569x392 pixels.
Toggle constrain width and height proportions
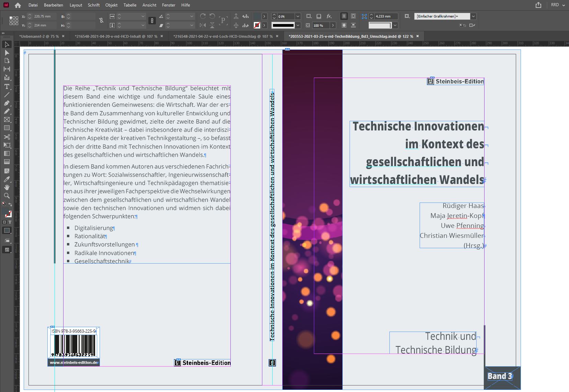(101, 21)
